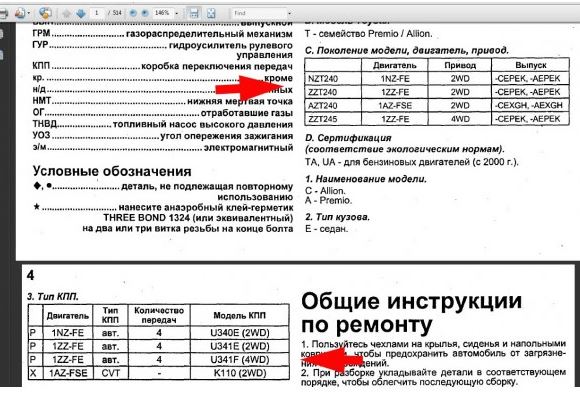Click the '-CEXGH, -AEXGH' cell
The width and height of the screenshot is (580, 395).
click(x=529, y=105)
